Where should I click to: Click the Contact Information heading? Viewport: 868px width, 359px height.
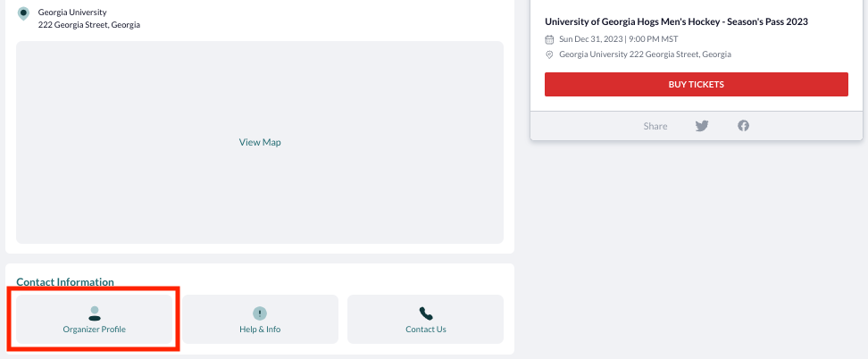point(65,282)
